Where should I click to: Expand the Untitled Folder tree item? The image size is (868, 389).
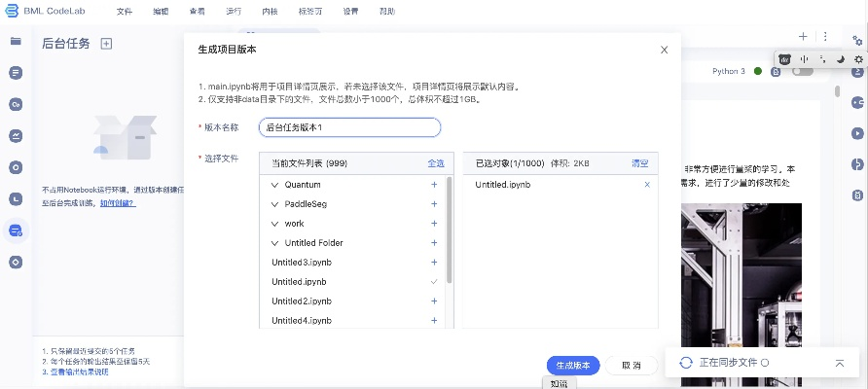tap(275, 243)
